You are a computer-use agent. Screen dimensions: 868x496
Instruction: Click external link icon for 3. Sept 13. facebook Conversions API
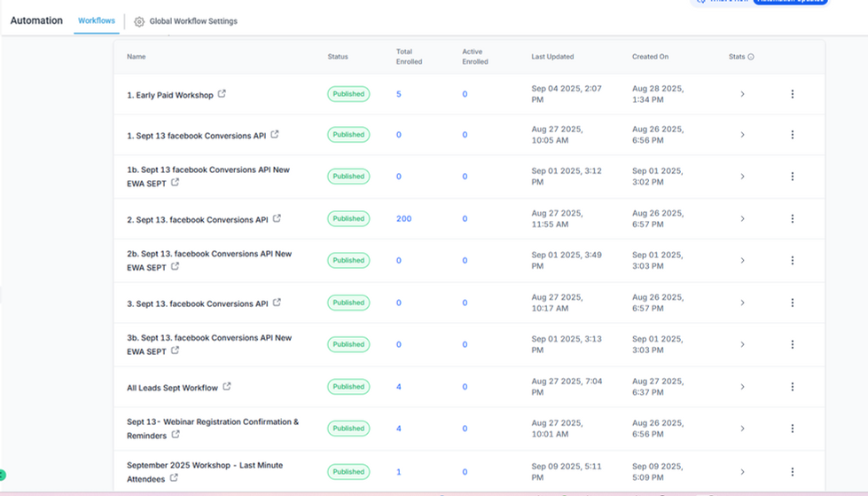pyautogui.click(x=277, y=302)
